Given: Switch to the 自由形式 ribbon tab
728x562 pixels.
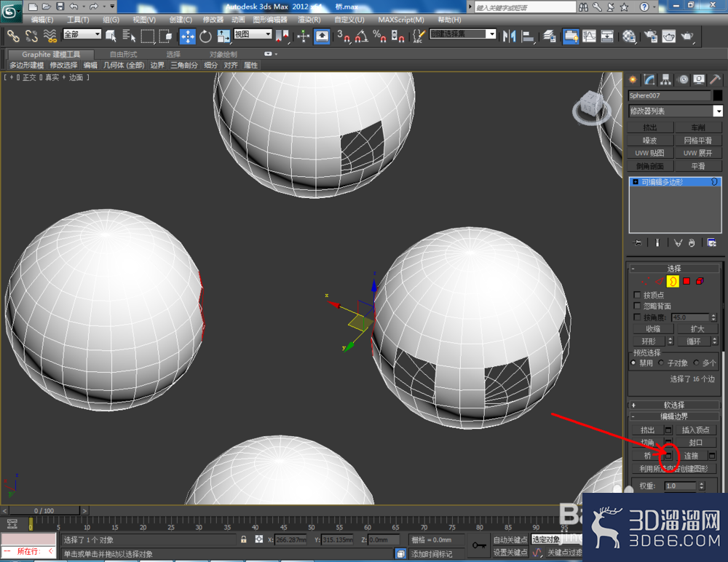Looking at the screenshot, I should (x=123, y=55).
